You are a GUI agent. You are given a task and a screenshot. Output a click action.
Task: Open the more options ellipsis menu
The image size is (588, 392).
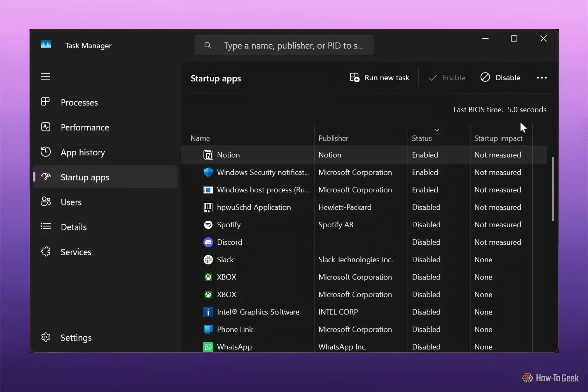coord(542,78)
